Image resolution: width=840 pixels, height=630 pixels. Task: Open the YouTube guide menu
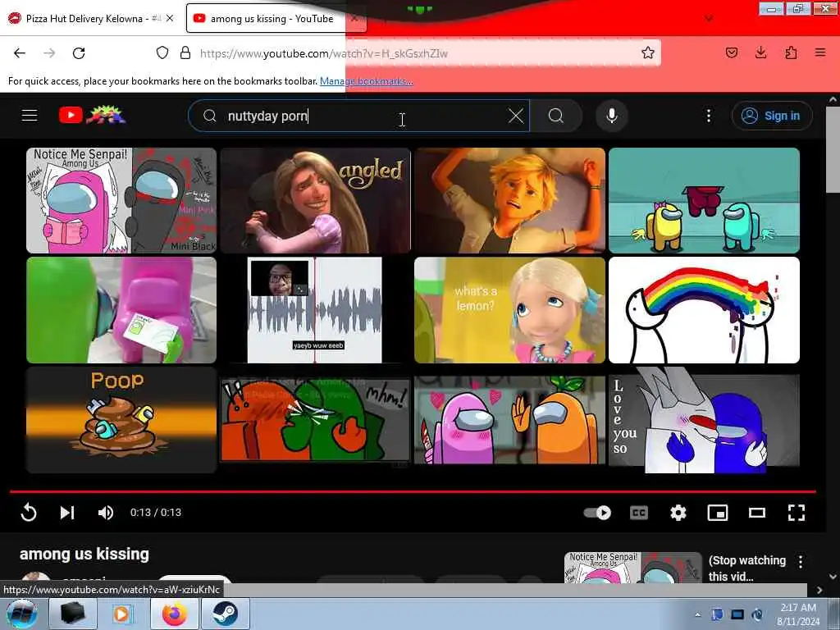click(x=30, y=115)
